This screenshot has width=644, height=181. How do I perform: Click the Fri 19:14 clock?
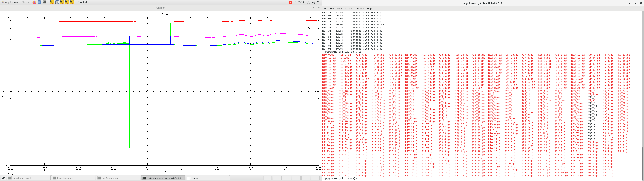(299, 2)
